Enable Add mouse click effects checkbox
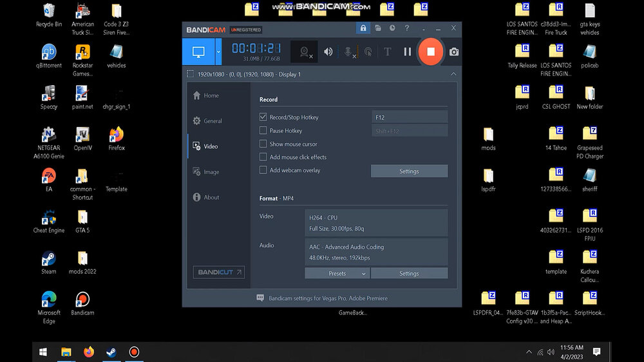This screenshot has height=362, width=644. [263, 157]
